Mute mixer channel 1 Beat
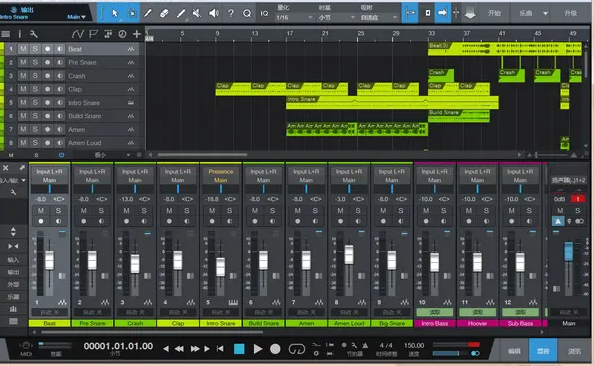 [x=41, y=211]
